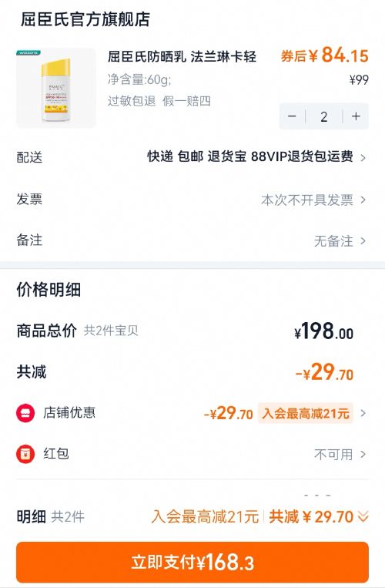Click the red envelope icon

(25, 454)
